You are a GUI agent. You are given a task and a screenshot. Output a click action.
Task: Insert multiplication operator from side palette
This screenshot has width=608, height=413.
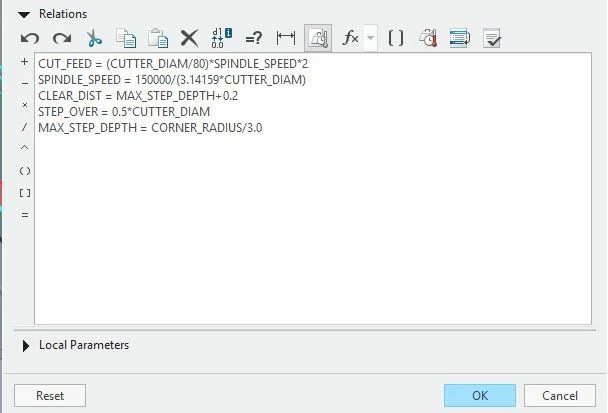pos(24,105)
